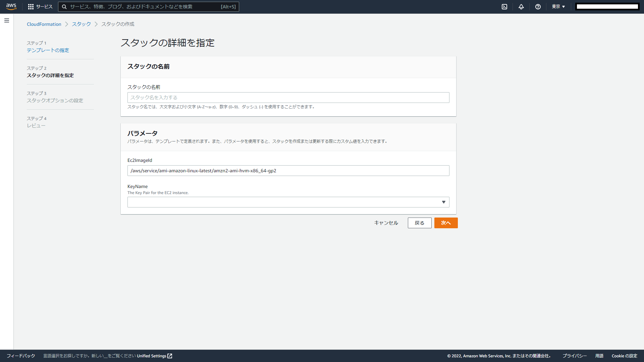Open フィードバック in the footer
This screenshot has height=362, width=644.
[21, 356]
